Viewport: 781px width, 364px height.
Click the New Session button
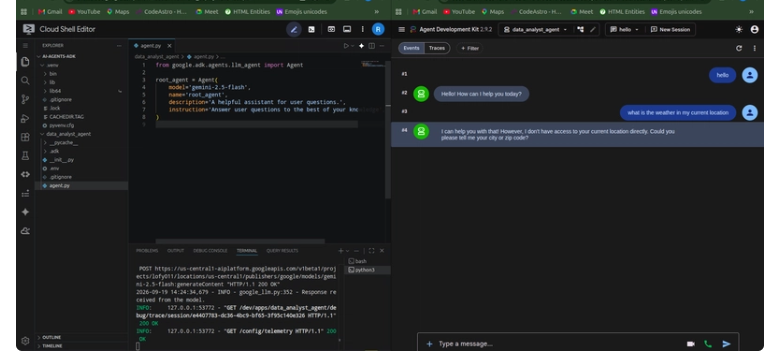(x=670, y=29)
